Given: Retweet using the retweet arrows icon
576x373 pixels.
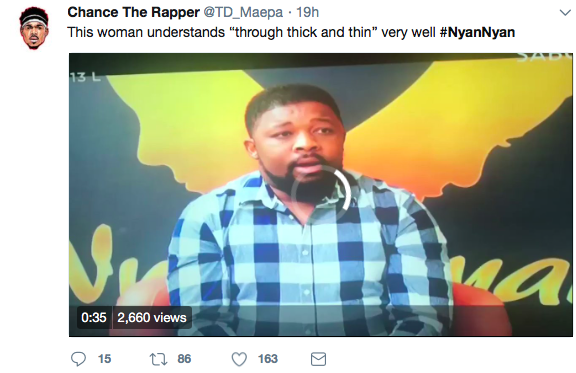Looking at the screenshot, I should click(x=158, y=359).
